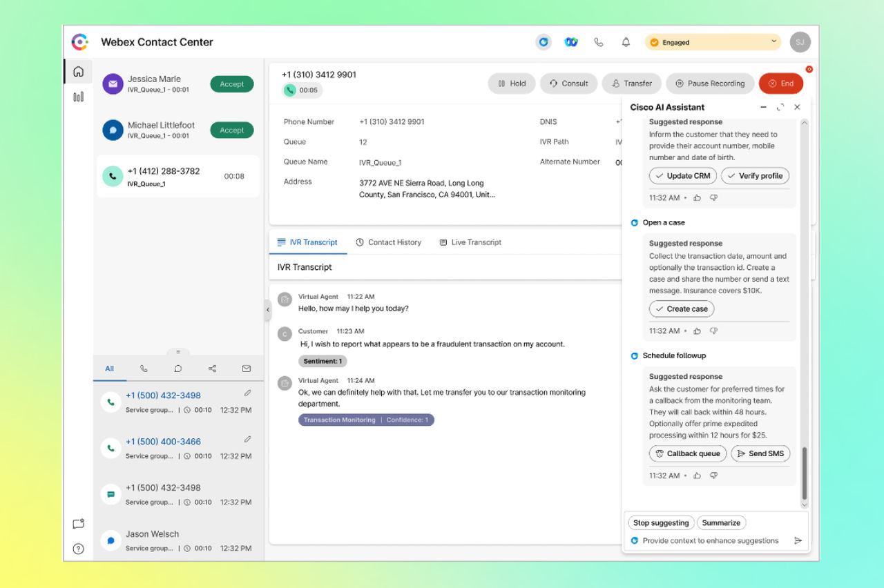Switch to the Contact History tab
Viewport: 884px width, 588px height.
pyautogui.click(x=388, y=242)
